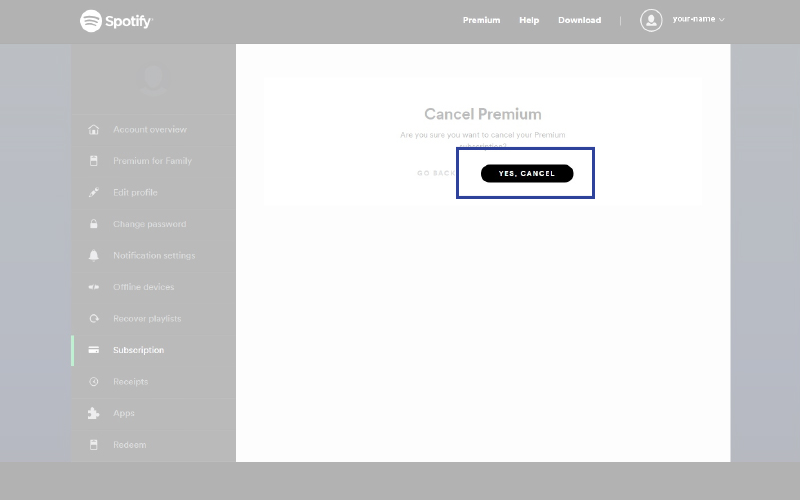The image size is (800, 500).
Task: Click the Premium for Family icon
Action: coord(93,161)
